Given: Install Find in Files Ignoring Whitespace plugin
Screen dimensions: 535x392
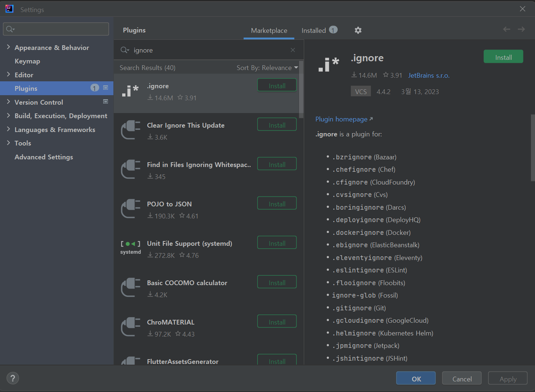Looking at the screenshot, I should pyautogui.click(x=277, y=164).
